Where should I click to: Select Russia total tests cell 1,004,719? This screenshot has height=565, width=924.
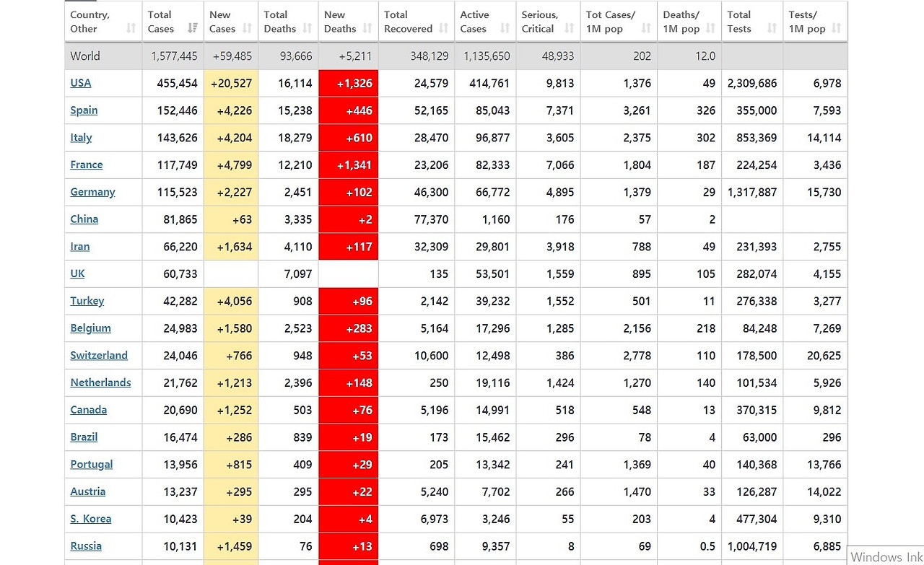pos(752,546)
